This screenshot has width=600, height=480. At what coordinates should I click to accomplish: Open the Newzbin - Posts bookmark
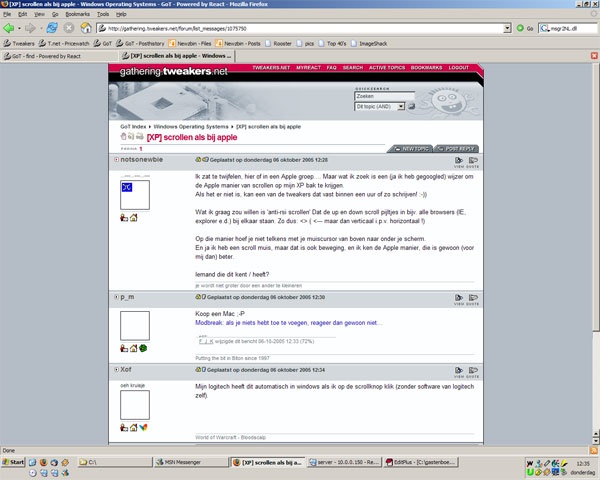click(238, 44)
